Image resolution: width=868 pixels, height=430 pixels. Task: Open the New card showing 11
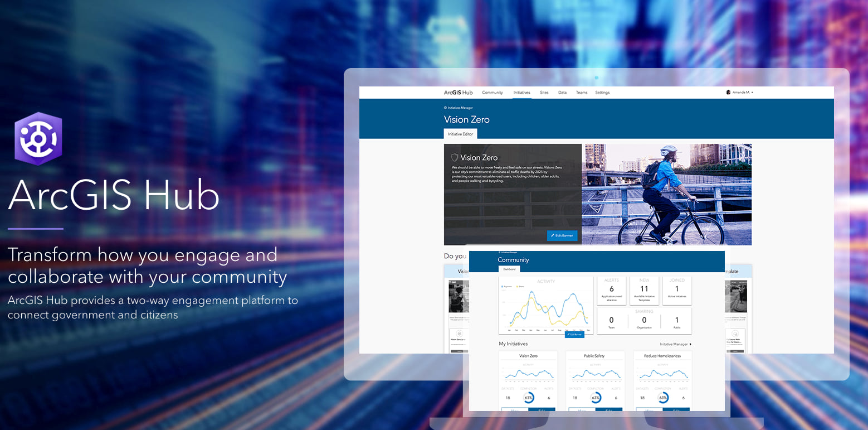coord(644,291)
